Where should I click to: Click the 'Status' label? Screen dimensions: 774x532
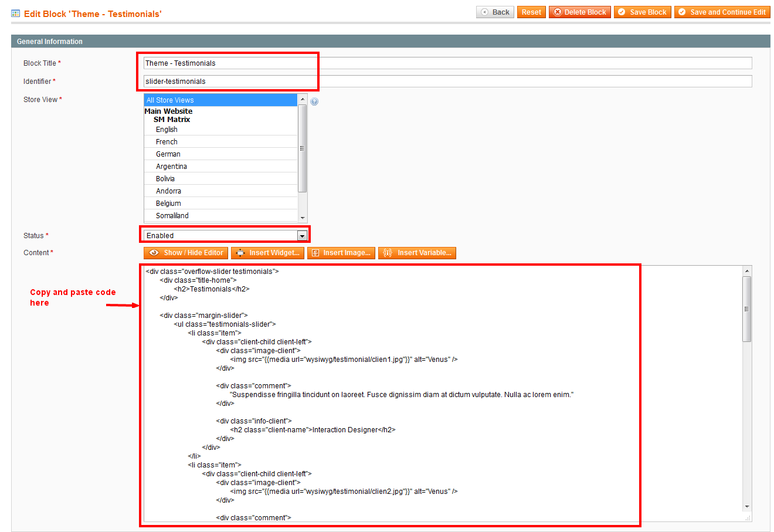(33, 236)
